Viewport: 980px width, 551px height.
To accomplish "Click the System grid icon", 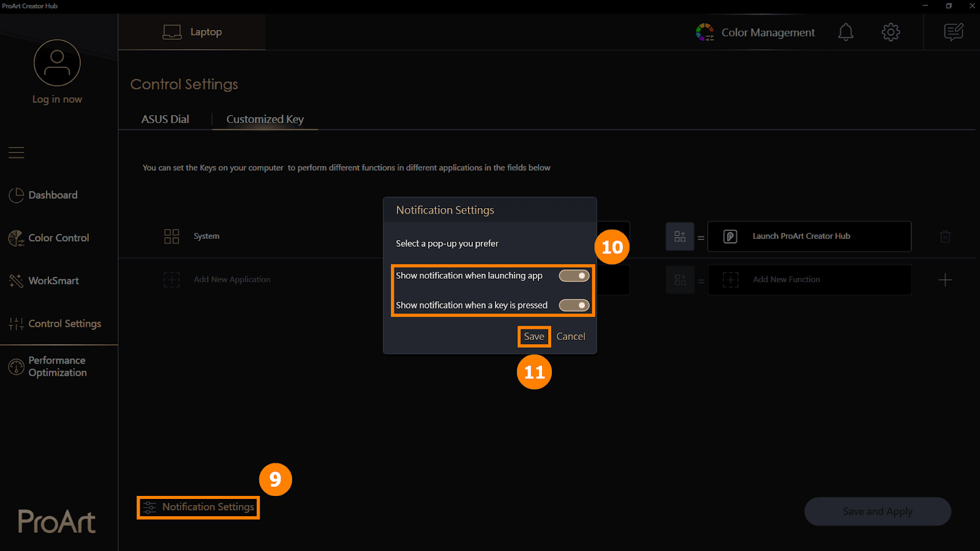I will tap(171, 236).
